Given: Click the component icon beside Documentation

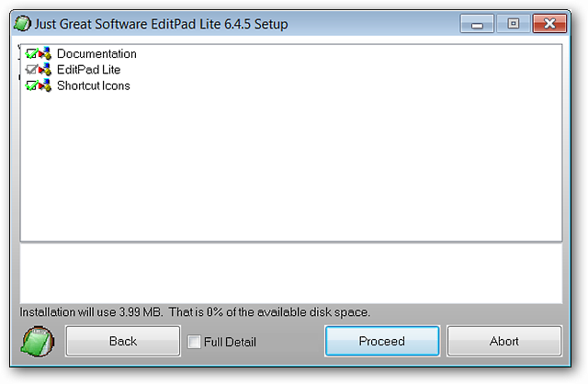Looking at the screenshot, I should coord(45,53).
